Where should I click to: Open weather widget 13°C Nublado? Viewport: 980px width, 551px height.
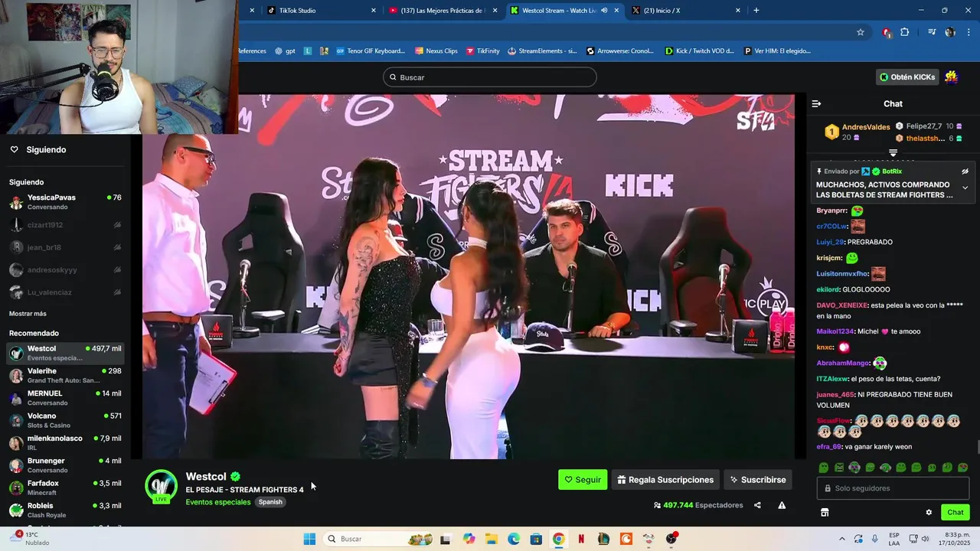31,539
